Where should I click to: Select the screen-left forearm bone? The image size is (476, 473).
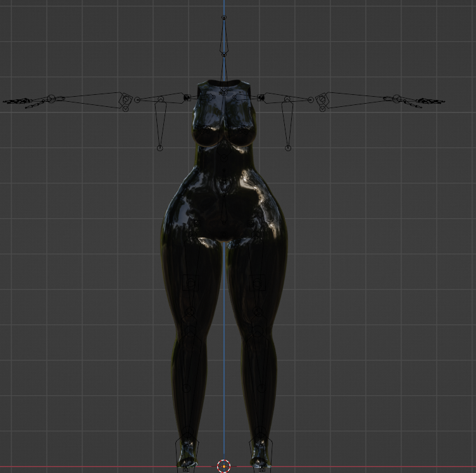[x=88, y=99]
